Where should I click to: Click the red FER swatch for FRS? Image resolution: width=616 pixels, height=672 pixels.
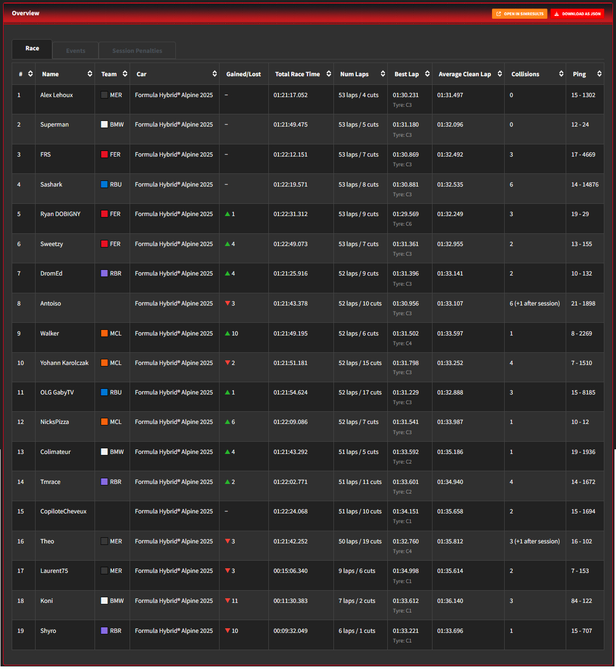[104, 155]
